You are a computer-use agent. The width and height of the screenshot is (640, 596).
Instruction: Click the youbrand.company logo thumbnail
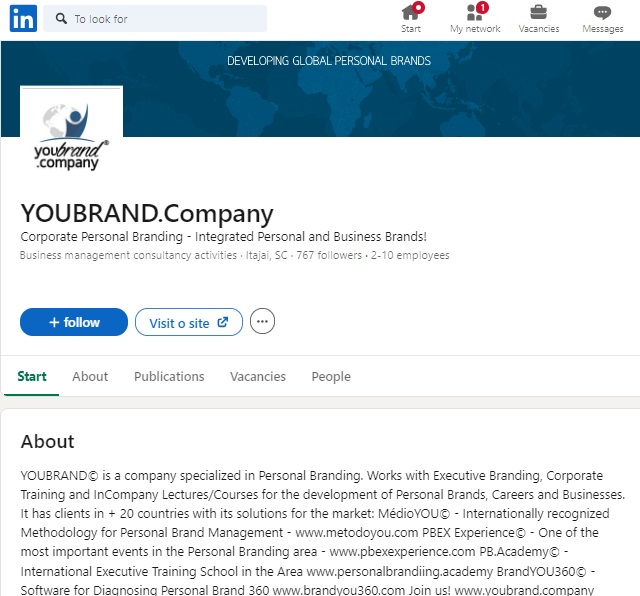coord(71,131)
